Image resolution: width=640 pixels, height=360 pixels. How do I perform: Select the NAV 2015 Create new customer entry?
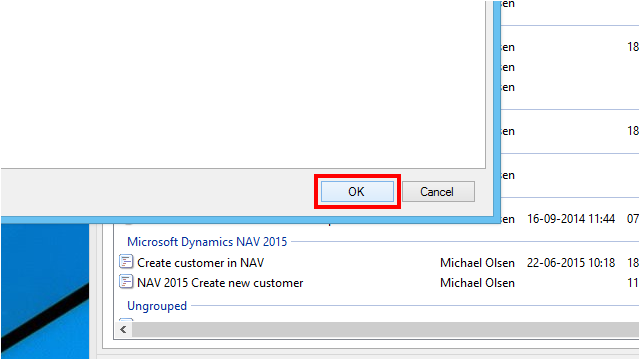(220, 283)
